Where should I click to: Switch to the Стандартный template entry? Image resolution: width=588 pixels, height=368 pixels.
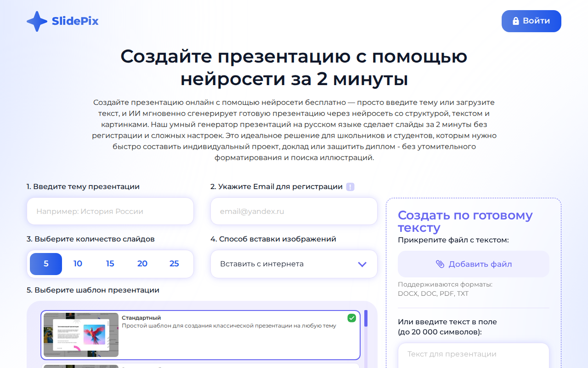[x=201, y=335]
